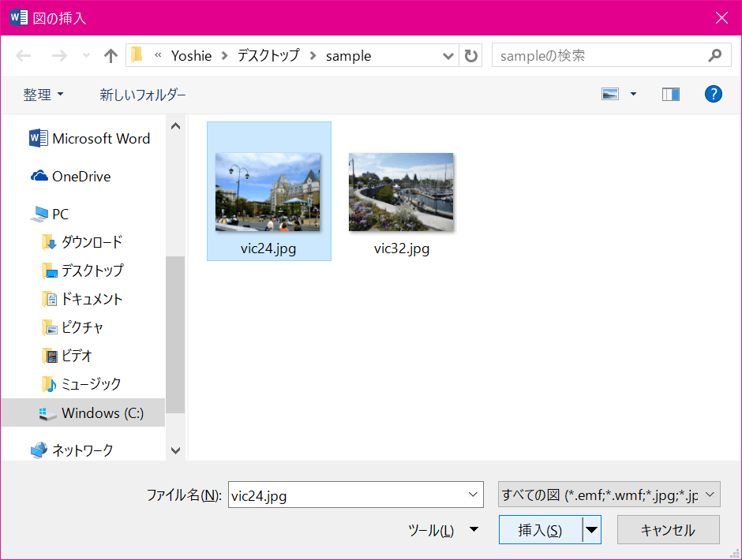This screenshot has width=742, height=560.
Task: Go up one folder level
Action: (111, 56)
